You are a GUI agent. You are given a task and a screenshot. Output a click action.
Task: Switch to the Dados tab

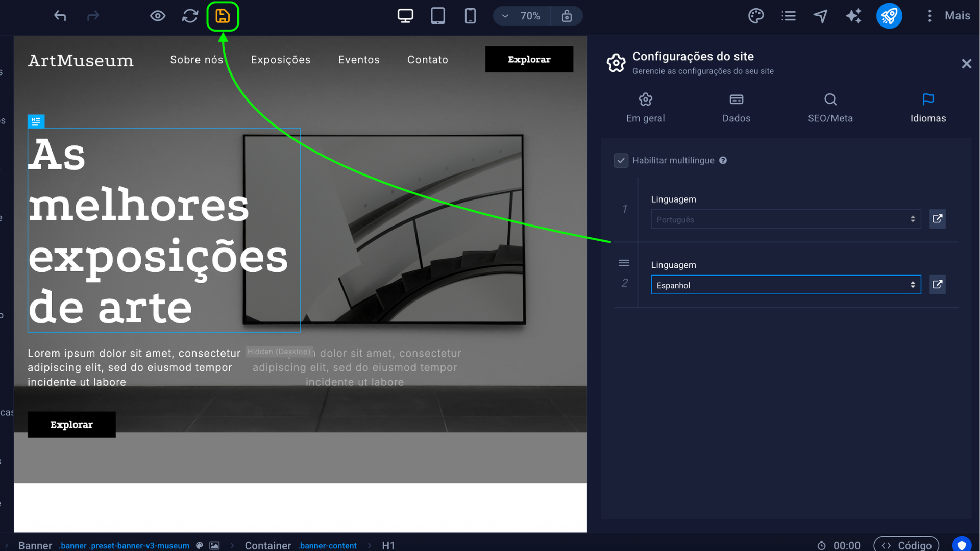click(x=736, y=108)
